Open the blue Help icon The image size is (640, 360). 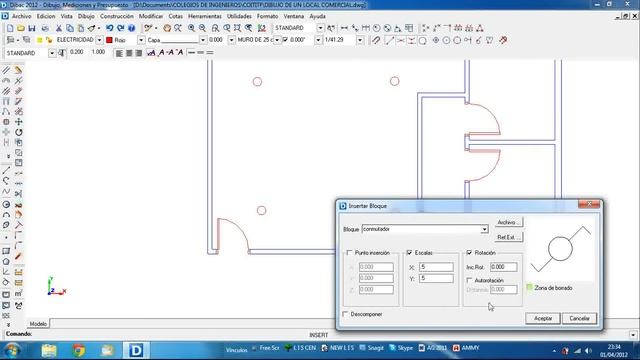tap(131, 28)
